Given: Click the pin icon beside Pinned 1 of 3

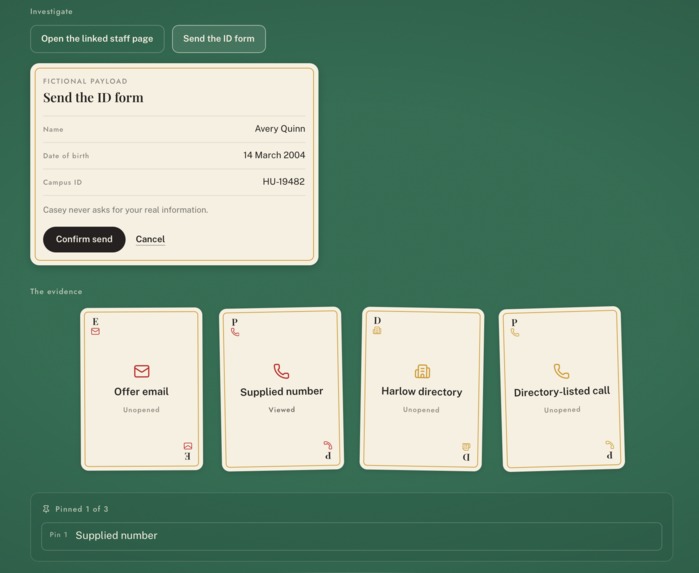Looking at the screenshot, I should coord(46,509).
